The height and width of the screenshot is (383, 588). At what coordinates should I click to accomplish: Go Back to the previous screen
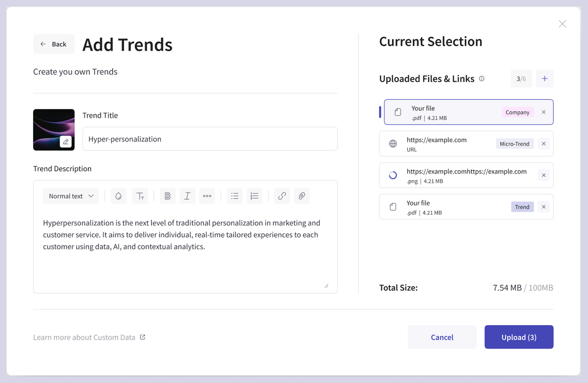[54, 44]
